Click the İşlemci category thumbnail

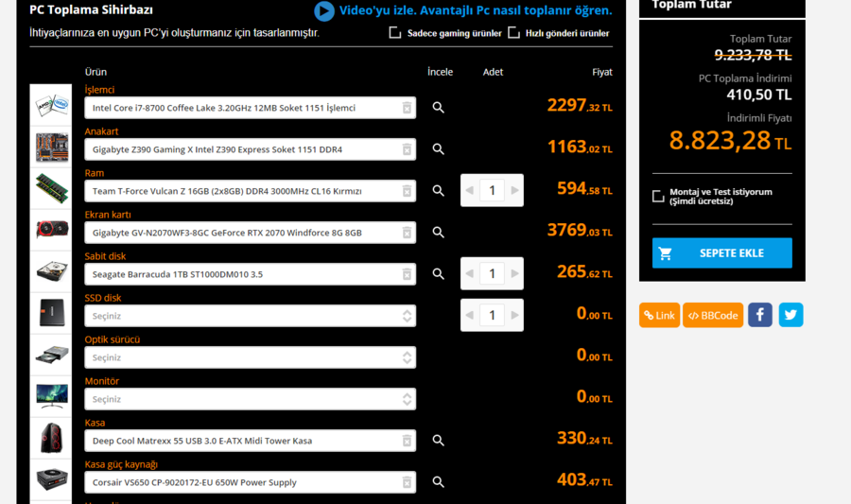[x=50, y=105]
